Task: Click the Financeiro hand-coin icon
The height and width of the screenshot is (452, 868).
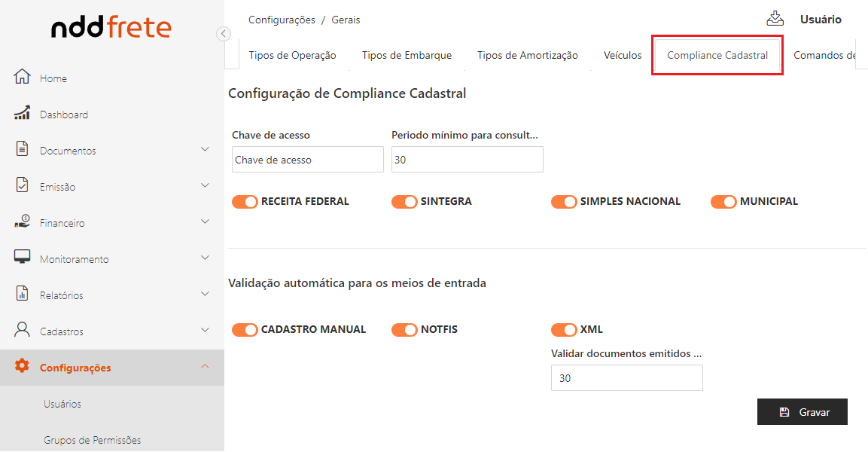Action: (x=23, y=221)
